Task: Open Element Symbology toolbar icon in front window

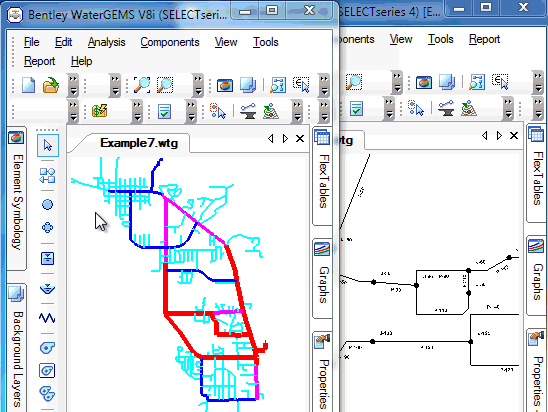Action: click(224, 85)
